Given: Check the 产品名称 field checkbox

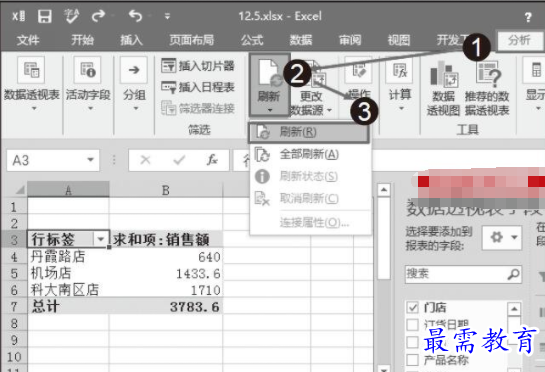Looking at the screenshot, I should (x=412, y=359).
